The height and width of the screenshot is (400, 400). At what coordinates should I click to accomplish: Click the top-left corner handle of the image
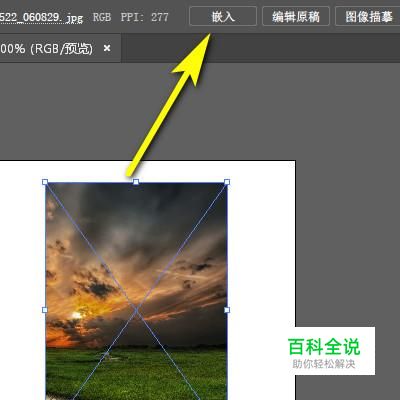coord(45,182)
